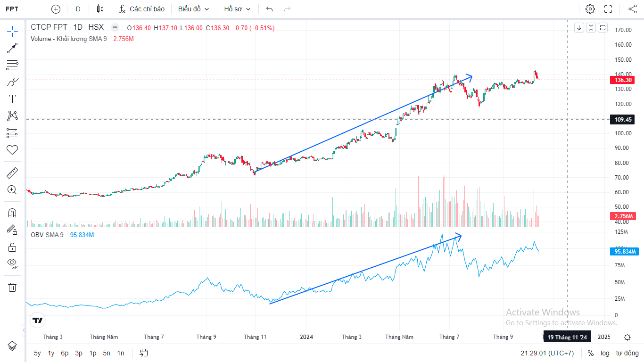644x362 pixels.
Task: Click the 21:29:01 (UTC+7) timezone
Action: click(547, 353)
